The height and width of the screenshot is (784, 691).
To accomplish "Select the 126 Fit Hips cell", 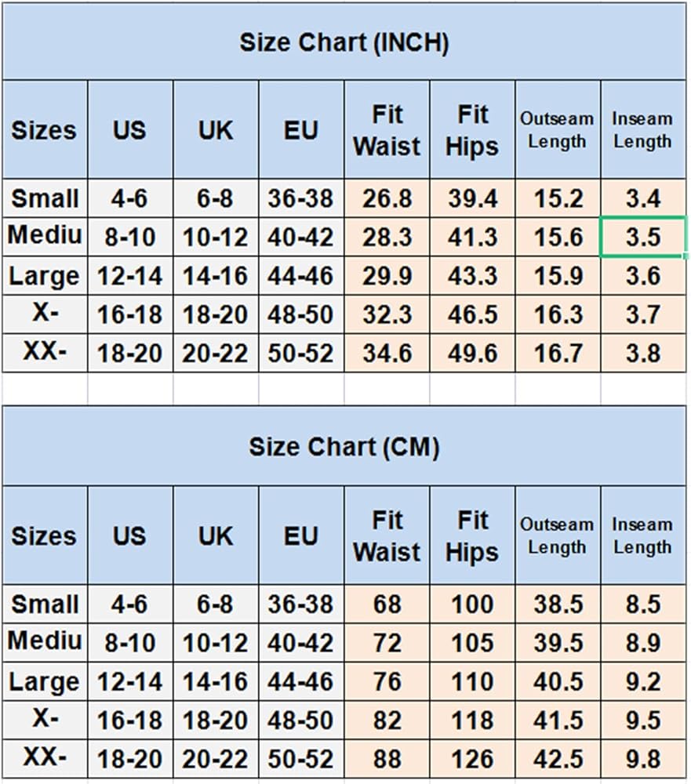I will [472, 759].
